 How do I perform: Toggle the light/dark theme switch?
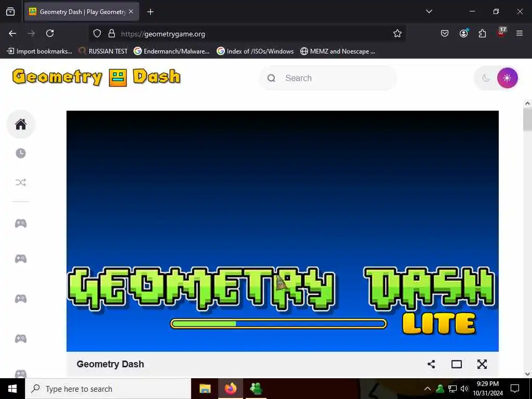point(496,78)
